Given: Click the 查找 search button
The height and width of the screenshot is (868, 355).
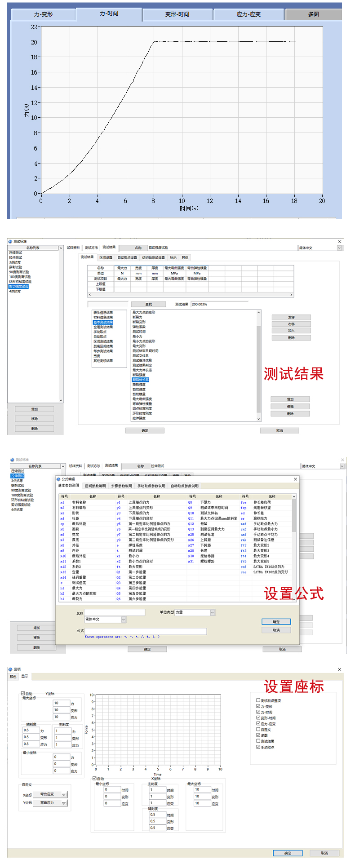Looking at the screenshot, I should click(x=149, y=304).
